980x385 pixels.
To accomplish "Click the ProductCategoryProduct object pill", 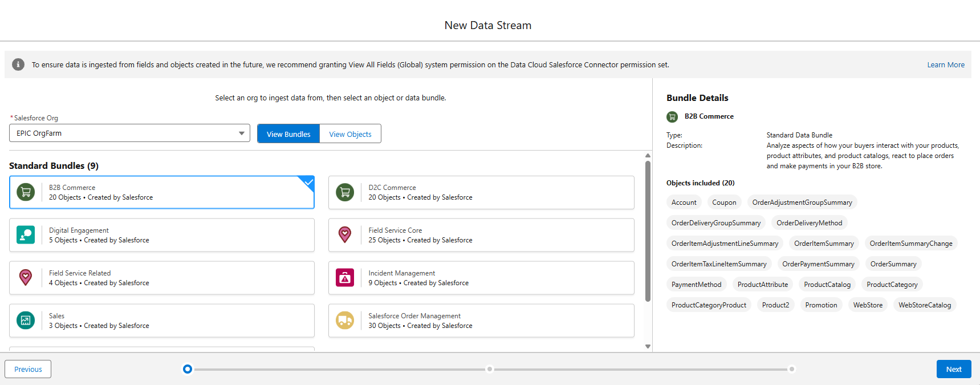I will (709, 305).
